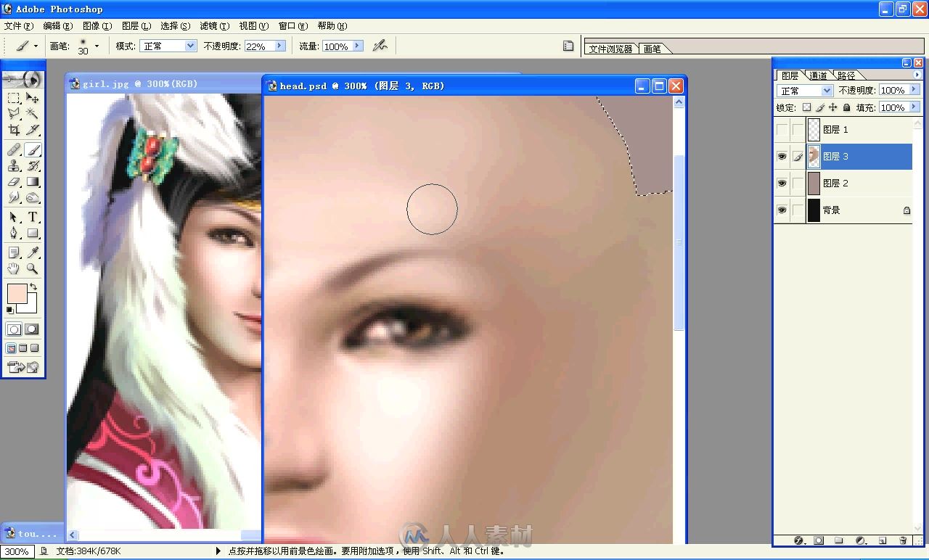929x560 pixels.
Task: Hide layer 图层 2 eye icon
Action: coord(782,184)
